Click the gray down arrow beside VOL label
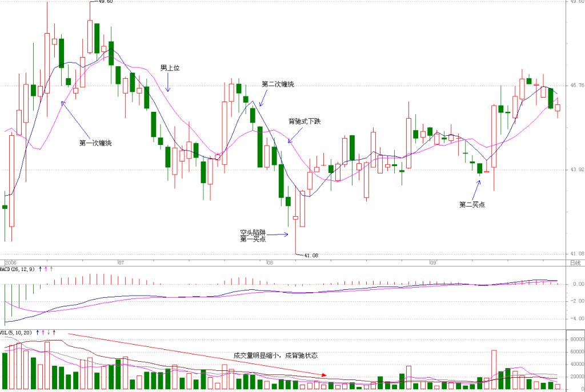This screenshot has width=585, height=392. click(49, 333)
